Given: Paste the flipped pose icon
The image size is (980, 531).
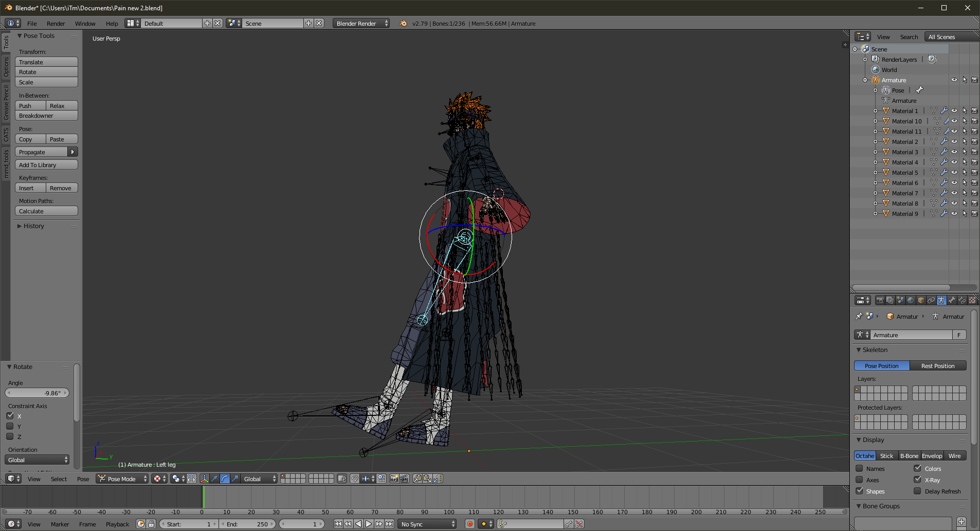Looking at the screenshot, I should click(x=438, y=479).
